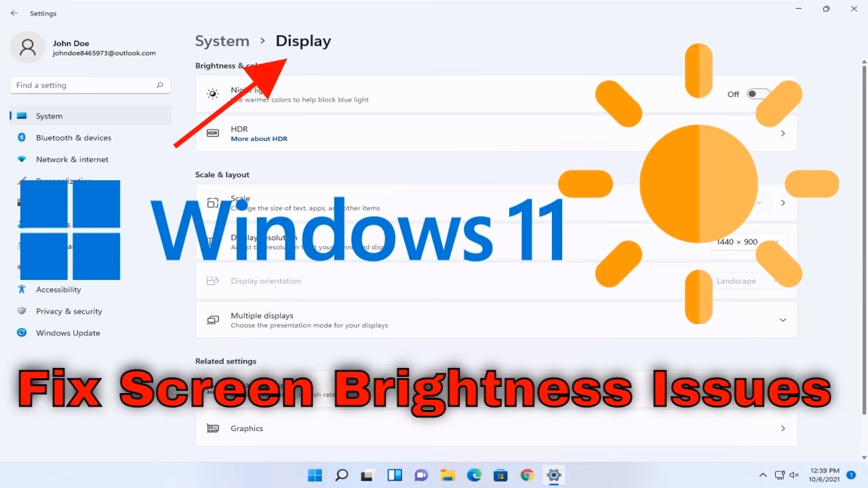This screenshot has height=488, width=868.
Task: Show hidden tray icons chevron
Action: (763, 475)
